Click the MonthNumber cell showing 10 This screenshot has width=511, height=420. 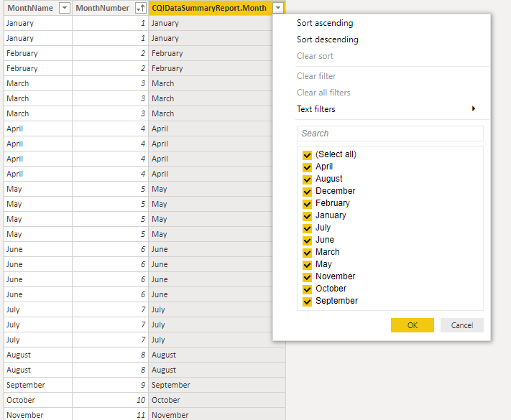(110, 400)
